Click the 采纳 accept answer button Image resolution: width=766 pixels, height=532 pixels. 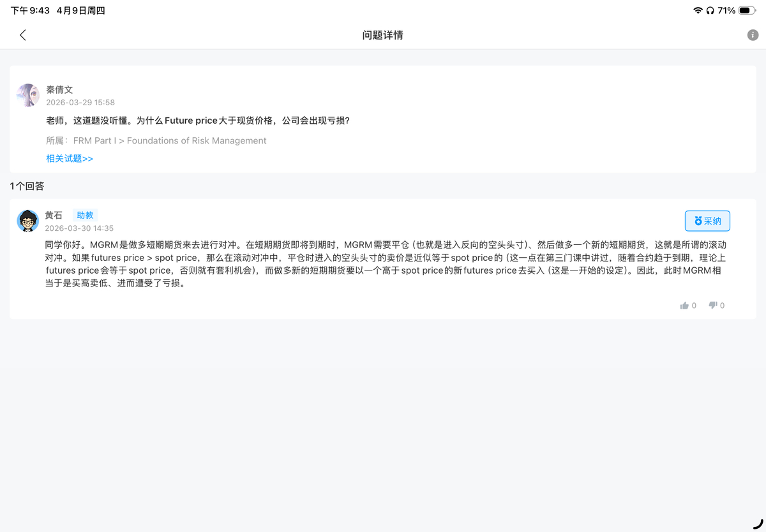tap(707, 221)
